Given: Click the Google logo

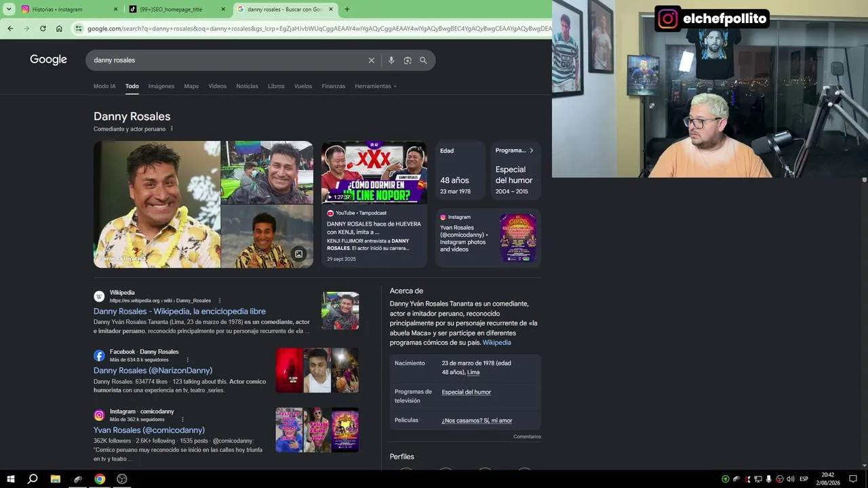Looking at the screenshot, I should (x=48, y=60).
